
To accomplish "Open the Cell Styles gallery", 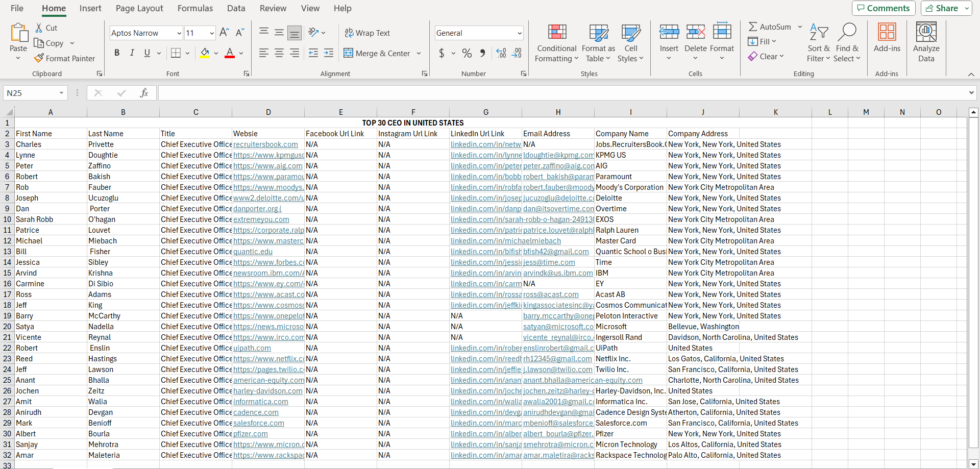I will [x=631, y=43].
